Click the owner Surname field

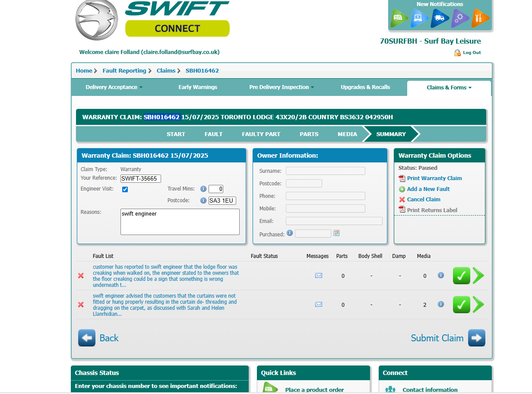[x=326, y=171]
